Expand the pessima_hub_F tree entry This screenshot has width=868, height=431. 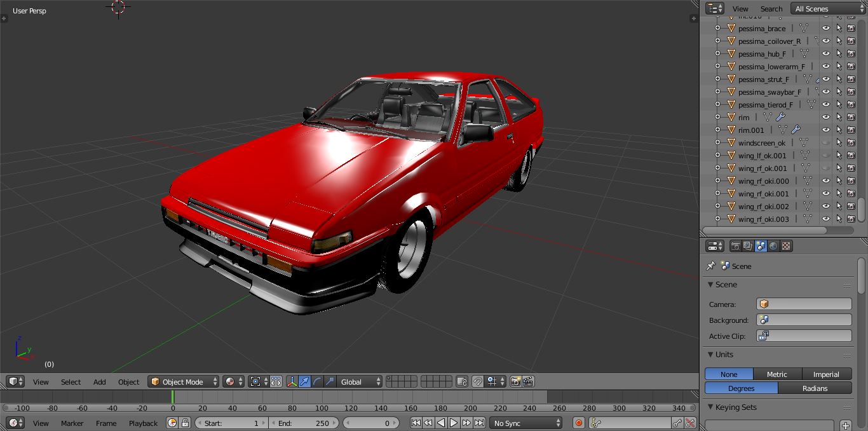(717, 53)
